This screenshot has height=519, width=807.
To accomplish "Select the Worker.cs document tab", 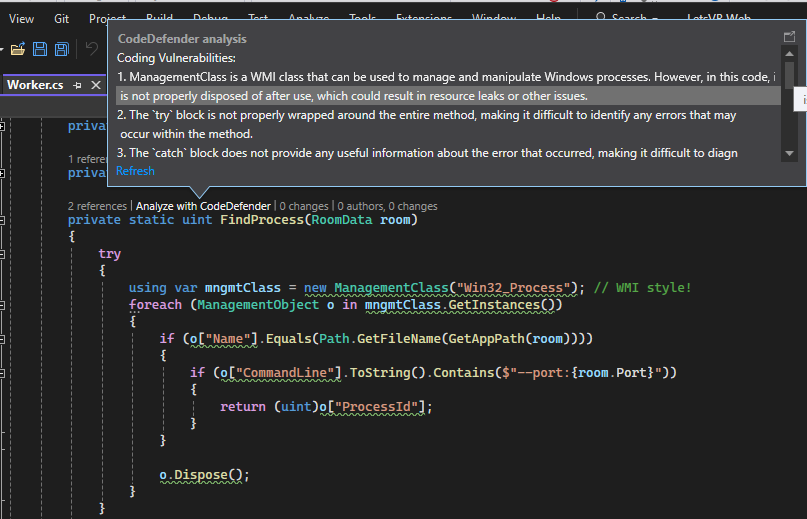I will [x=35, y=85].
